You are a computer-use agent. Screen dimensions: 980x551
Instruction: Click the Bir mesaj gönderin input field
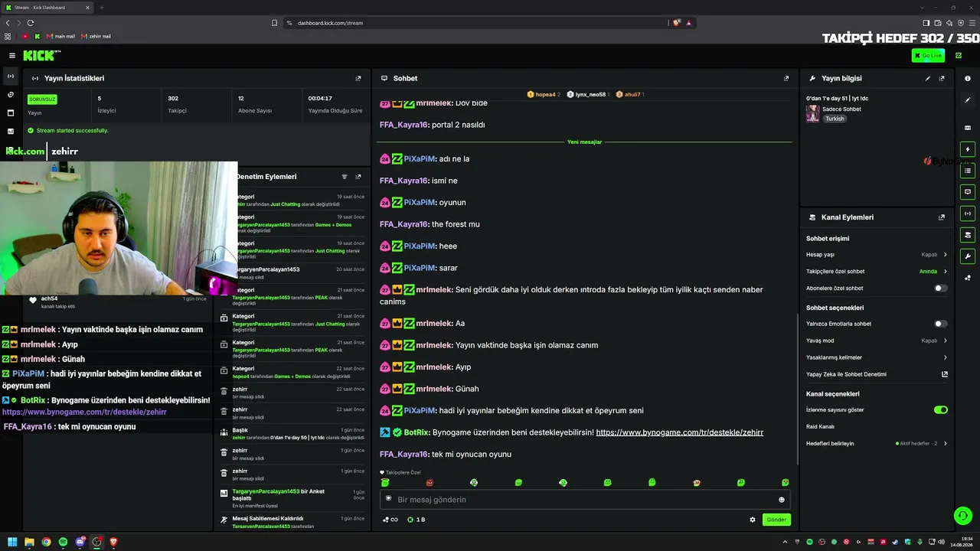pyautogui.click(x=586, y=500)
